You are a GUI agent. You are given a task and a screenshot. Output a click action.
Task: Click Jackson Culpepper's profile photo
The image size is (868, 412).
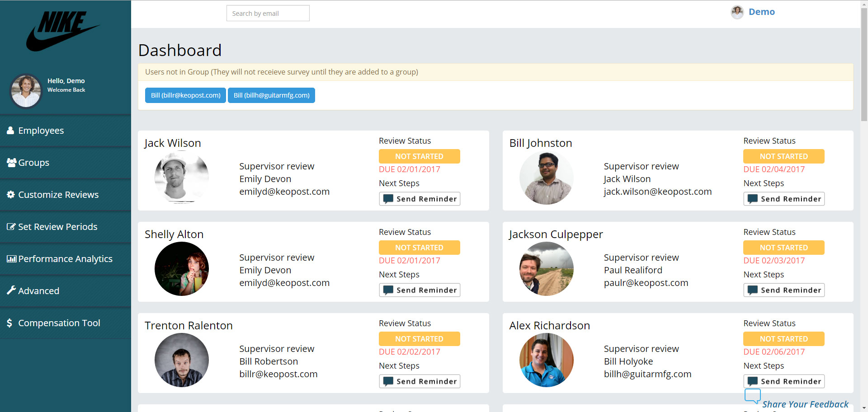[546, 269]
